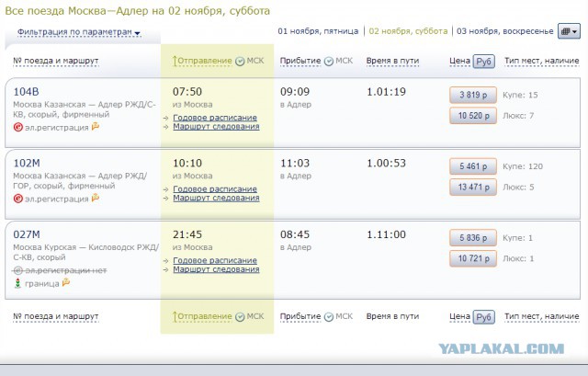This screenshot has height=376, width=588.
Task: Open the calendar dropdown after 03 ноября
Action: 569,31
